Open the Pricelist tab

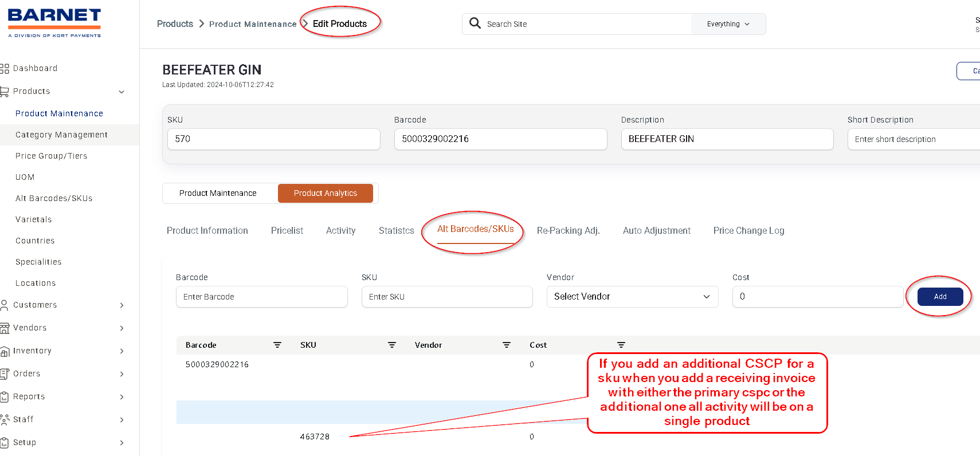(x=287, y=230)
